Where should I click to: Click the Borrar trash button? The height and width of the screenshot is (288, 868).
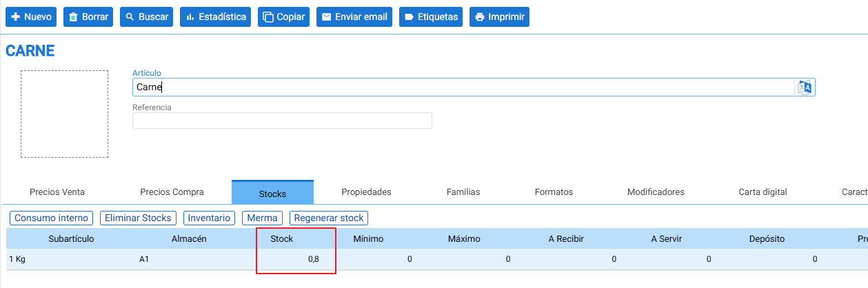[x=88, y=17]
